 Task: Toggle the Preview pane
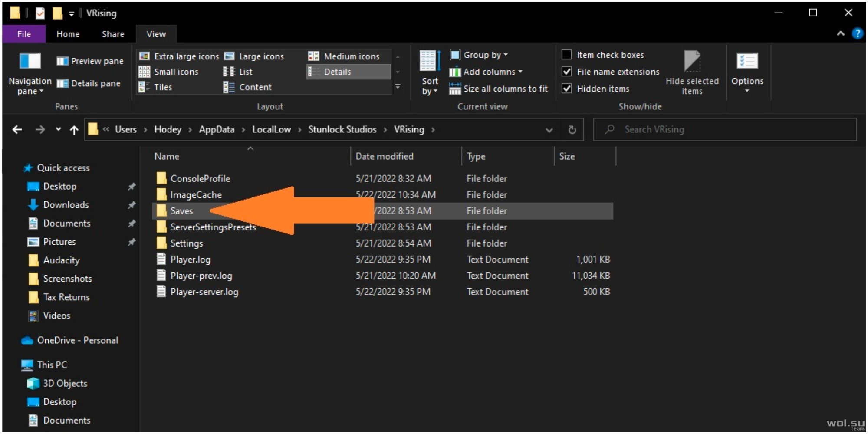coord(90,61)
